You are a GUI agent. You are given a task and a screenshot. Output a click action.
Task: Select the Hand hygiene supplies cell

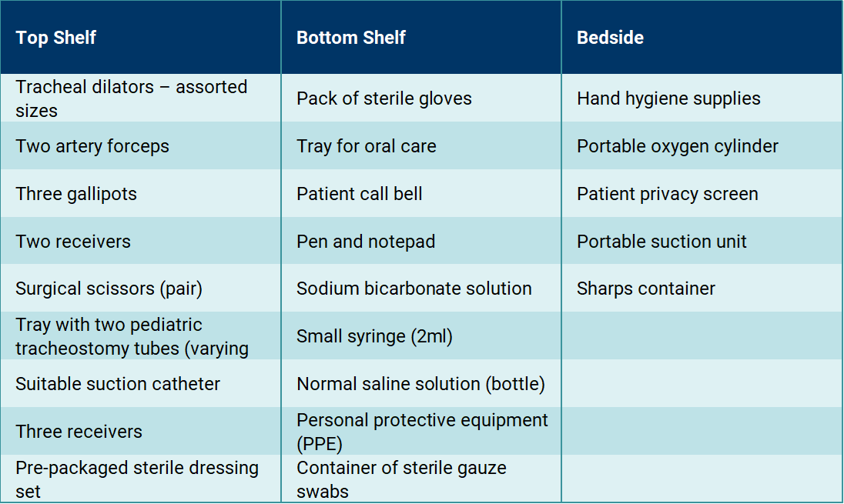click(702, 98)
